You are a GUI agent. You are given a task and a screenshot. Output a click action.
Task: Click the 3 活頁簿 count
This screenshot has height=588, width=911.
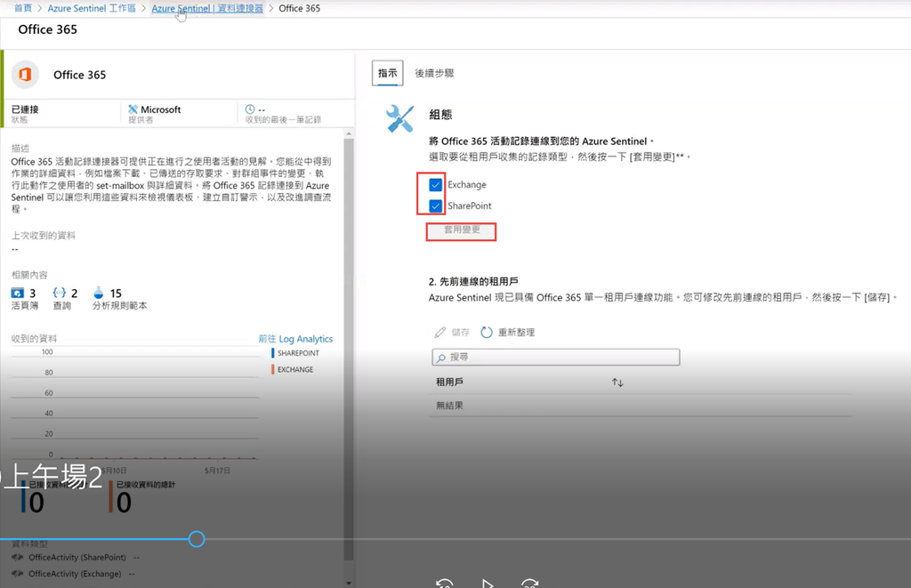(33, 294)
